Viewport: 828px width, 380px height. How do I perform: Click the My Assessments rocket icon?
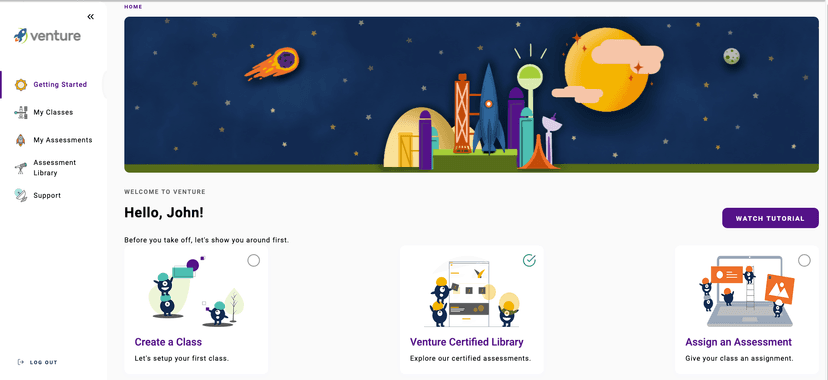point(21,140)
